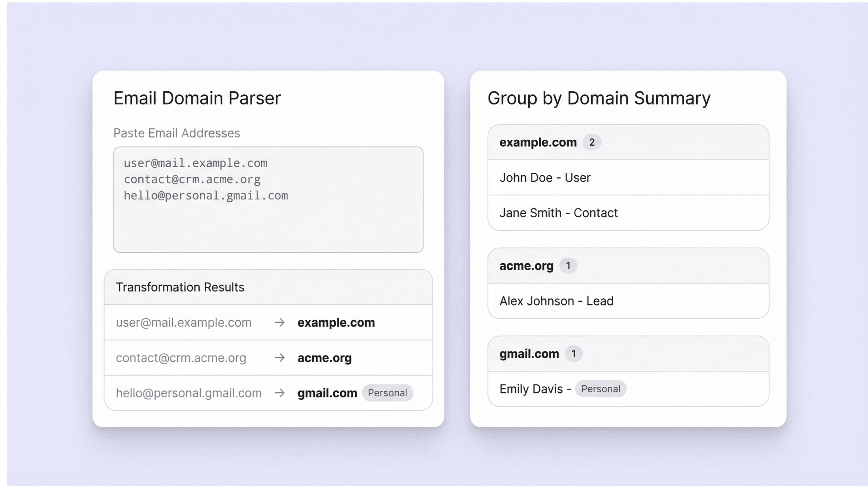The height and width of the screenshot is (488, 868).
Task: Select the John Doe - User entry
Action: coord(545,177)
